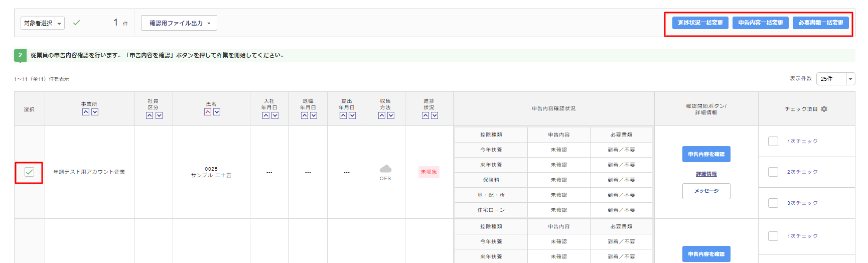Tick 1次チェック for サンプル 二十五

(773, 141)
